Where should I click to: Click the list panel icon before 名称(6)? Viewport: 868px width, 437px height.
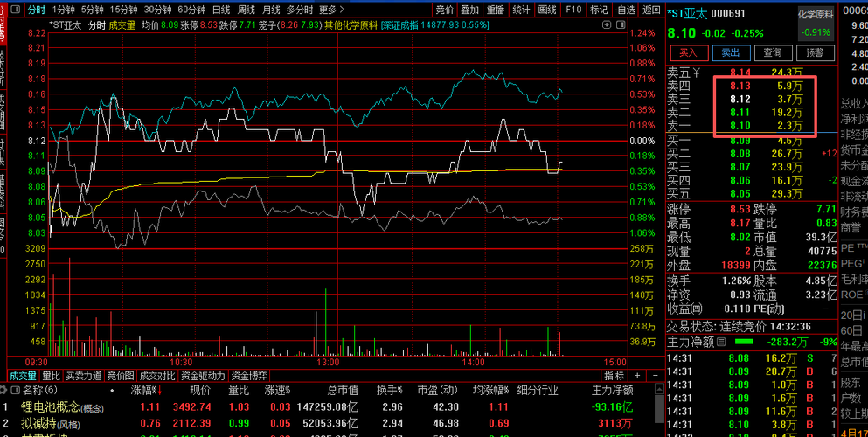14,390
